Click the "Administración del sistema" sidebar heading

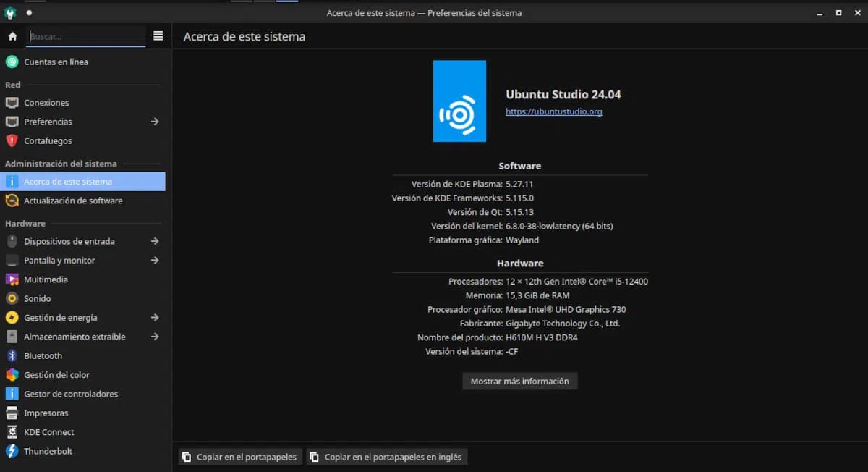click(x=61, y=164)
